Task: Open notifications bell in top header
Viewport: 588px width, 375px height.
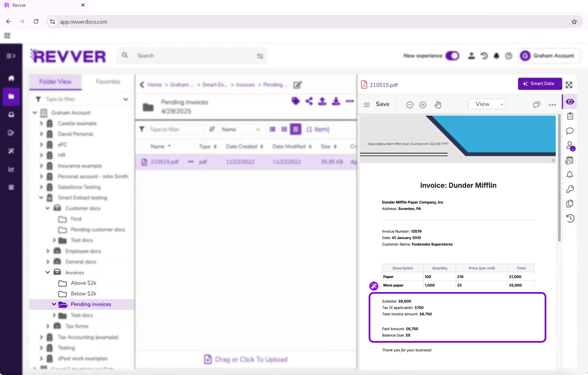Action: click(496, 56)
